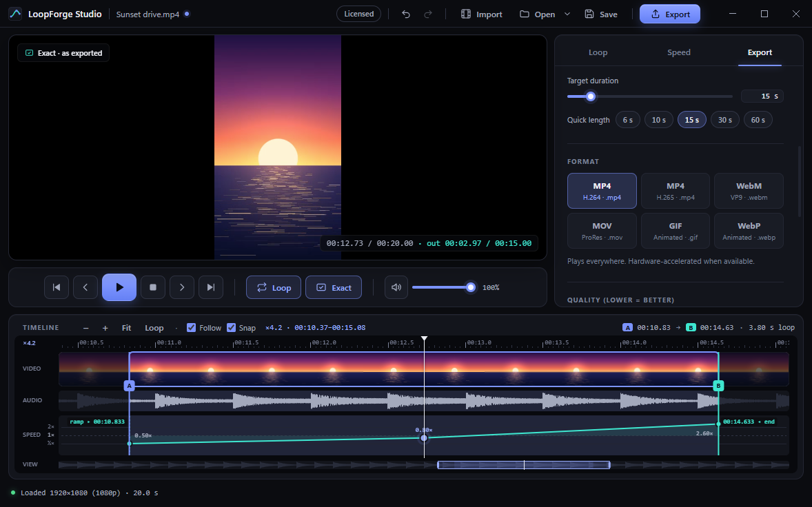812x507 pixels.
Task: Click the Licensed badge
Action: click(359, 14)
